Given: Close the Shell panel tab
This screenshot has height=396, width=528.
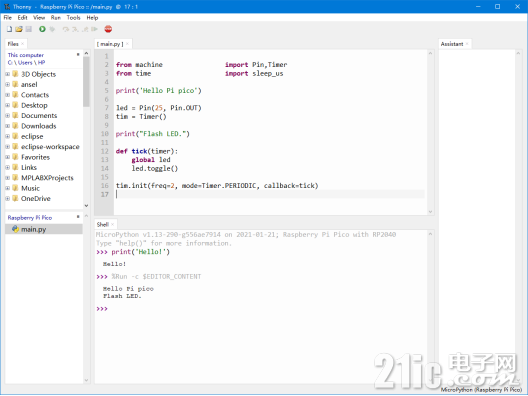Looking at the screenshot, I should pyautogui.click(x=112, y=224).
